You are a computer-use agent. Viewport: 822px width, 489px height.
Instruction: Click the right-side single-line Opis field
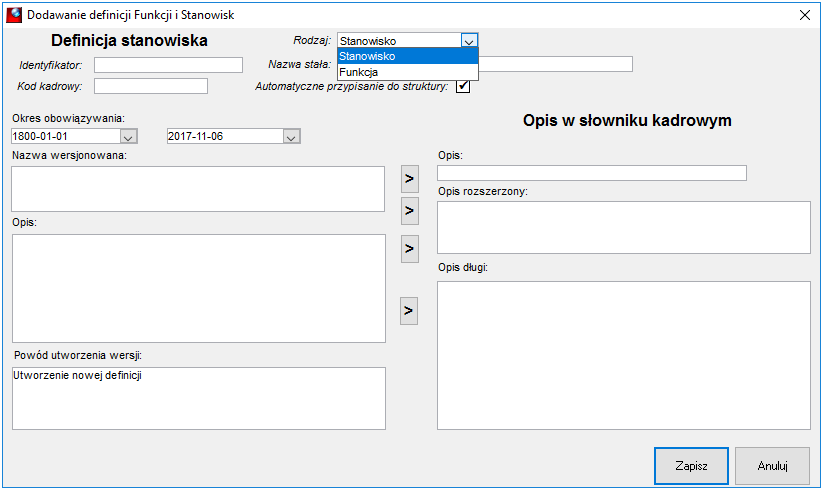point(592,173)
